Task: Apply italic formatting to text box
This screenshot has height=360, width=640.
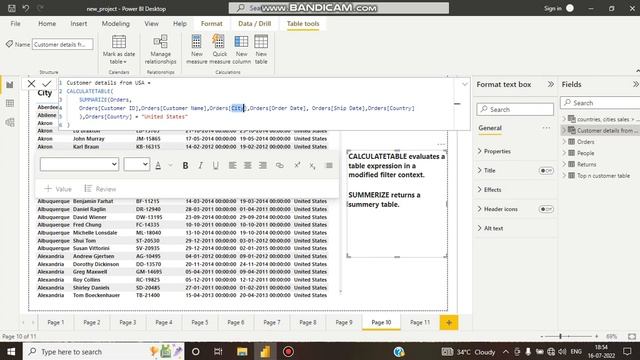Action: [x=200, y=165]
